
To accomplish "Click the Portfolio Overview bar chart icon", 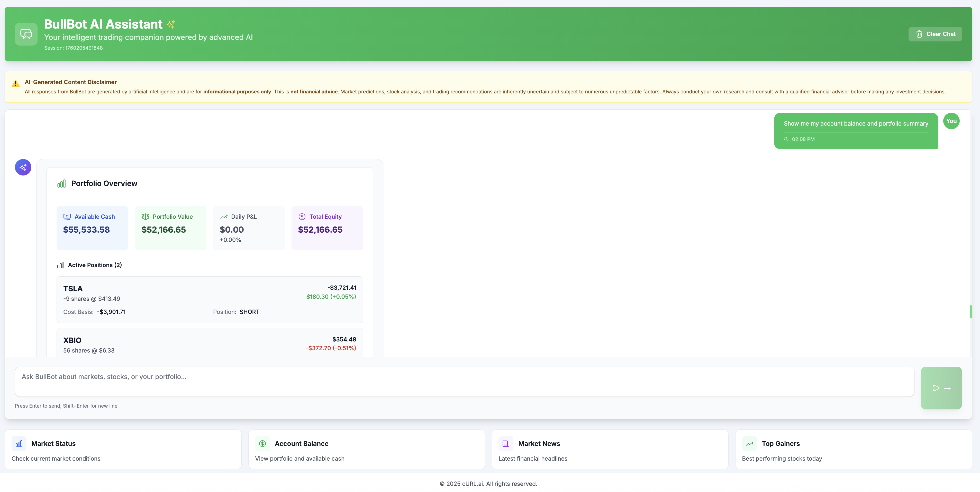I will (61, 183).
